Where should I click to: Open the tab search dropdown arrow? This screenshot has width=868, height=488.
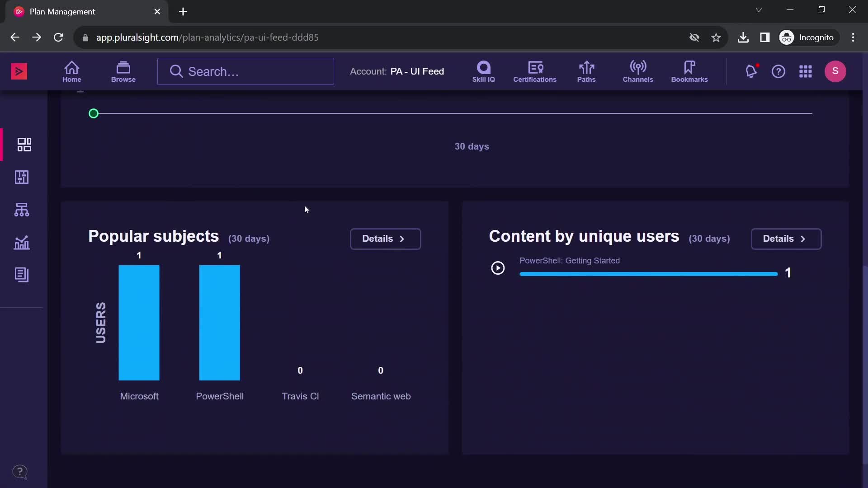[x=759, y=10]
